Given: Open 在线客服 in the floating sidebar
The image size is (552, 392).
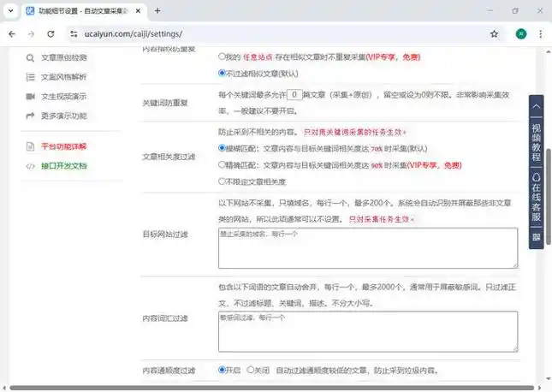Looking at the screenshot, I should [x=536, y=197].
